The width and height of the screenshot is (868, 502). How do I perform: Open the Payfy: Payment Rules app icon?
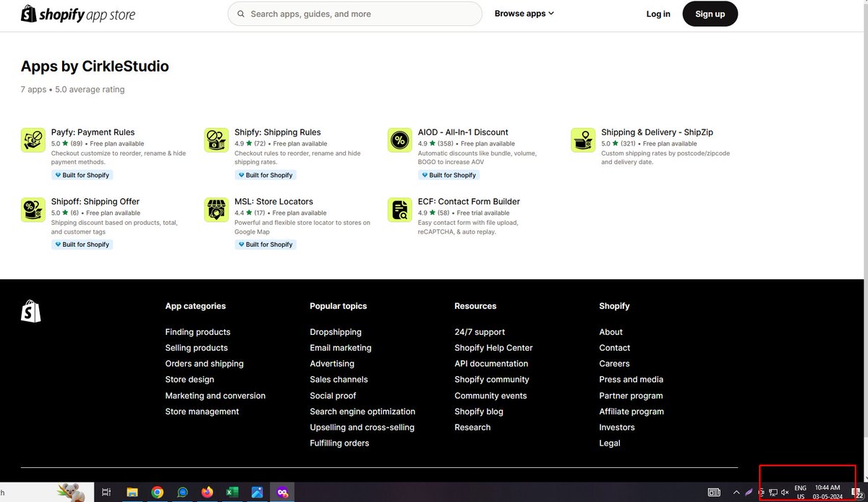pos(33,140)
